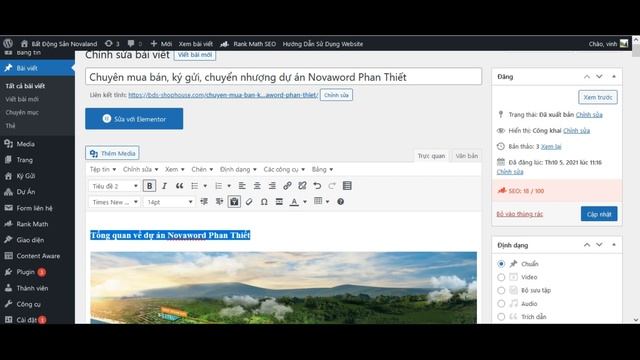Expand text color dropdown arrow

click(305, 202)
